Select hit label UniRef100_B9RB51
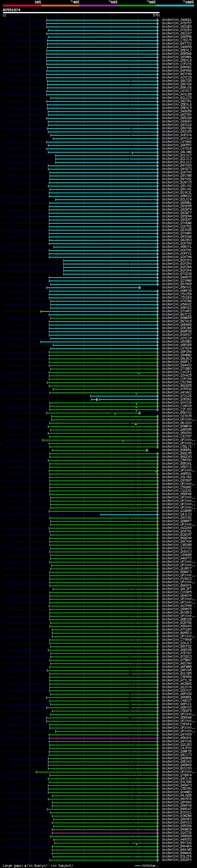This screenshot has width=197, height=868. click(176, 450)
